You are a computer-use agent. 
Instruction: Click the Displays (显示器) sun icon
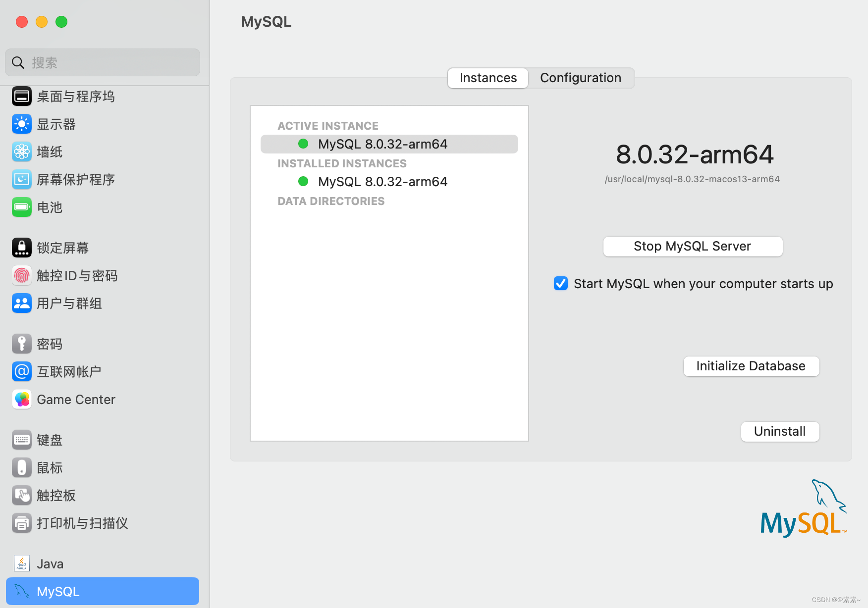(x=22, y=124)
